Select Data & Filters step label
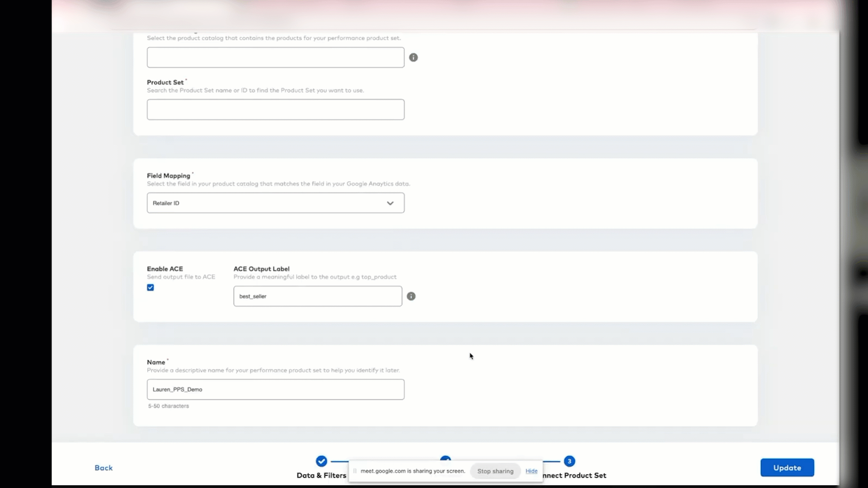 coord(321,475)
